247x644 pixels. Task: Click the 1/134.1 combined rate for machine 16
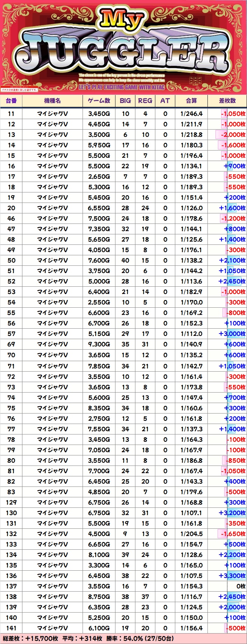click(192, 166)
